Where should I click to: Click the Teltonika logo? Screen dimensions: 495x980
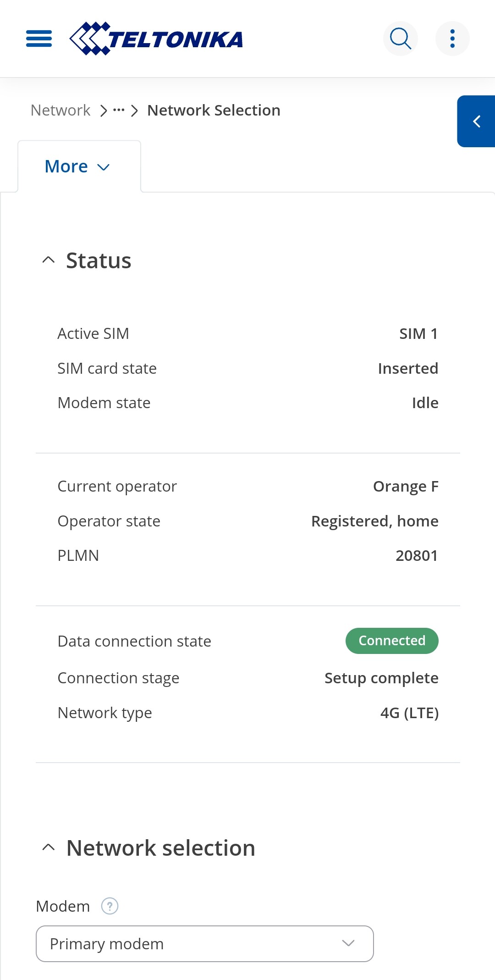click(156, 39)
